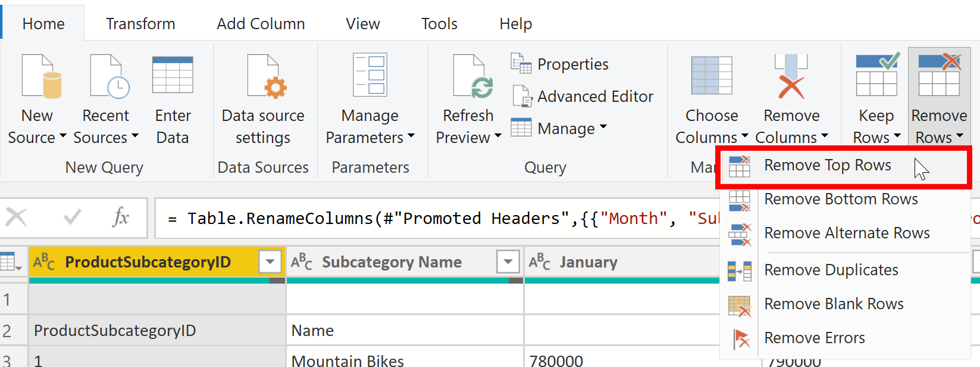Open the ProductSubcategoryID column filter dropdown
The width and height of the screenshot is (980, 367).
270,262
